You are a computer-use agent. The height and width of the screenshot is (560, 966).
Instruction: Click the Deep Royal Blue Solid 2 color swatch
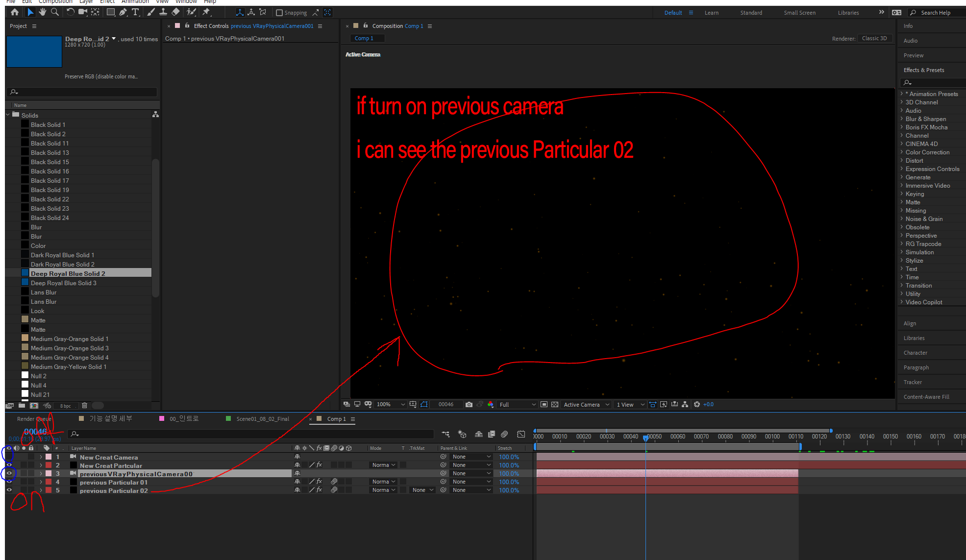25,273
